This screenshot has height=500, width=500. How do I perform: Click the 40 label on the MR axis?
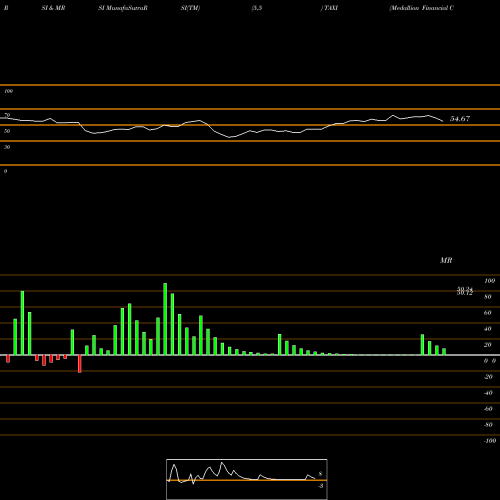click(x=488, y=329)
